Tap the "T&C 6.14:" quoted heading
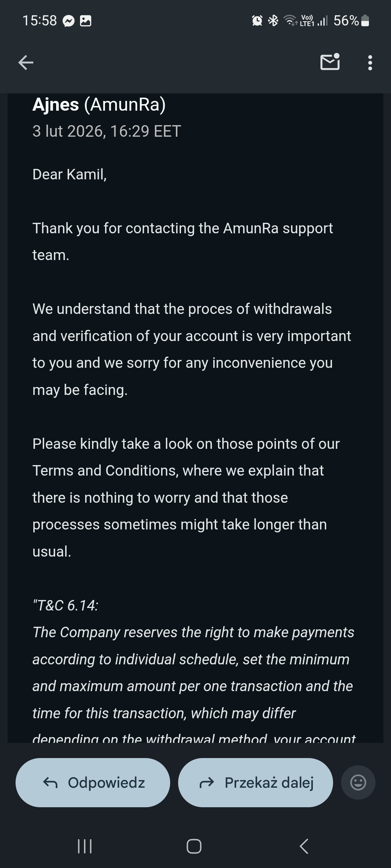Viewport: 391px width, 868px height. click(66, 605)
